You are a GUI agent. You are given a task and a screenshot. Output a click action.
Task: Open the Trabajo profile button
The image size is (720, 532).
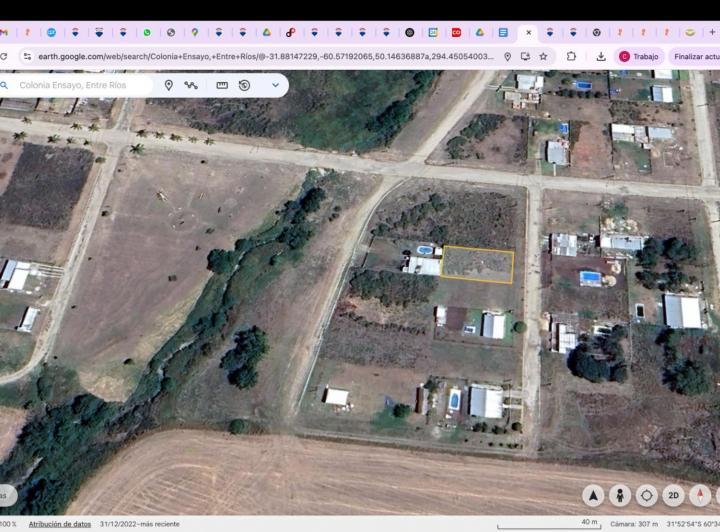(639, 56)
